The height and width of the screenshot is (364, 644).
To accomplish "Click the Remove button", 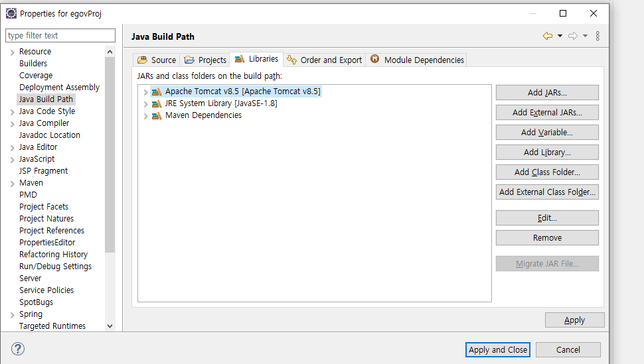I will click(x=547, y=237).
